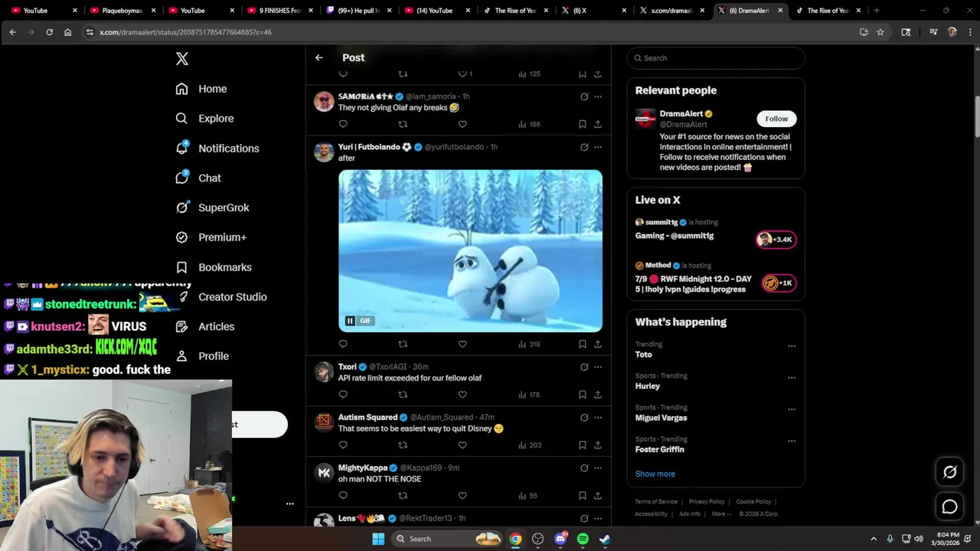This screenshot has height=551, width=980.
Task: Open more options for Toto trend
Action: click(792, 346)
